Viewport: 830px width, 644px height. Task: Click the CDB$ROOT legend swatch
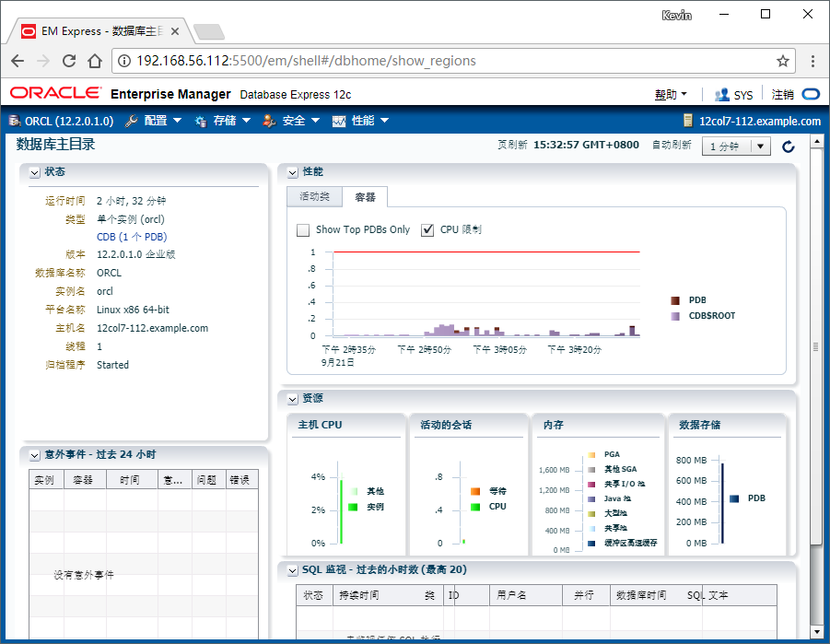[675, 316]
